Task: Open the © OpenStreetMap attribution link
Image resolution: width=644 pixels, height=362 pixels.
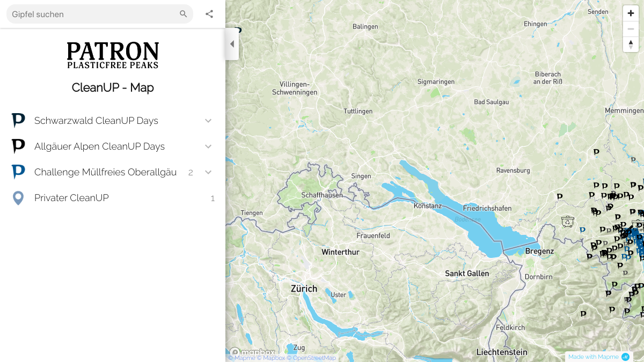Action: pos(311,358)
